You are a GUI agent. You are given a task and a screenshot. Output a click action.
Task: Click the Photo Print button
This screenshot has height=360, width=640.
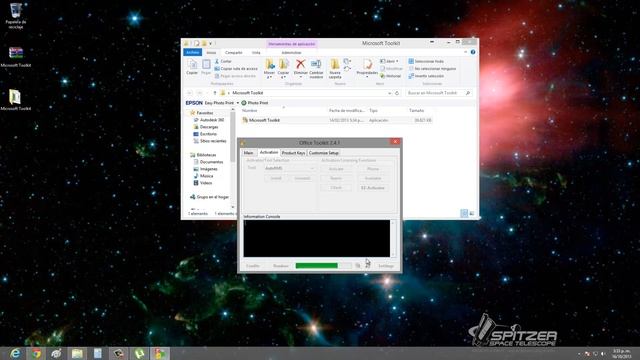255,103
